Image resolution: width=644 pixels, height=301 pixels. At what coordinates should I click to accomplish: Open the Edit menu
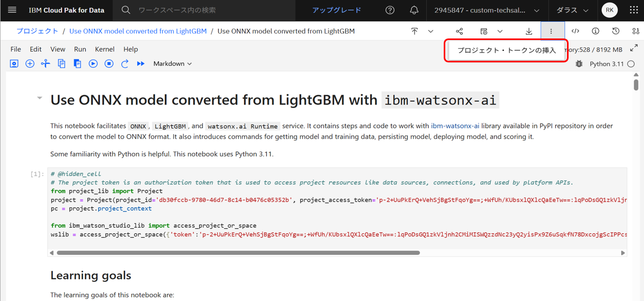pos(35,49)
